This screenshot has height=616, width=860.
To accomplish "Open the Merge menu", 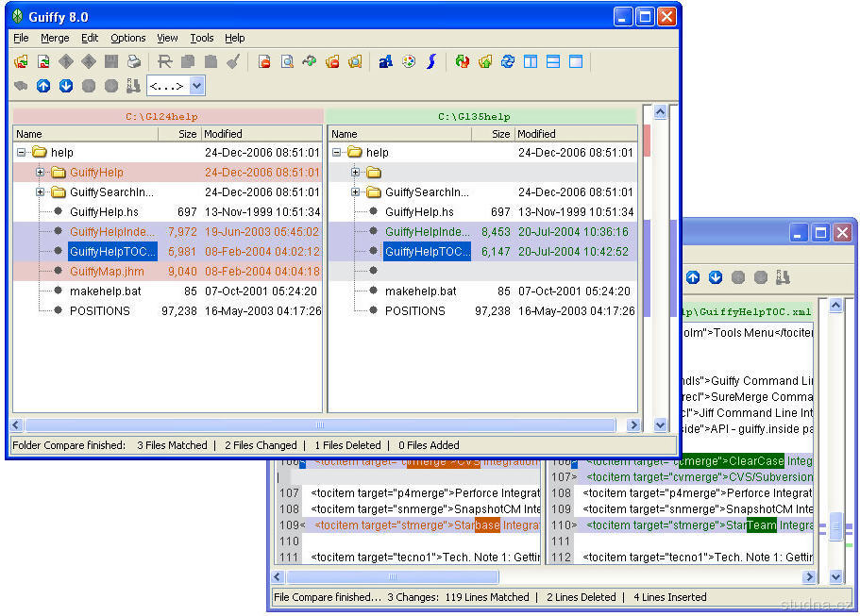I will pyautogui.click(x=55, y=38).
